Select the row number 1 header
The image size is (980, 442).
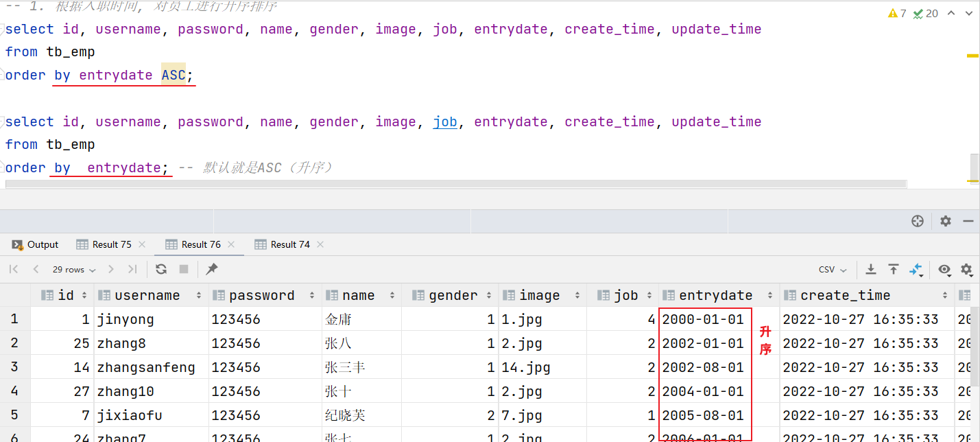tap(15, 319)
